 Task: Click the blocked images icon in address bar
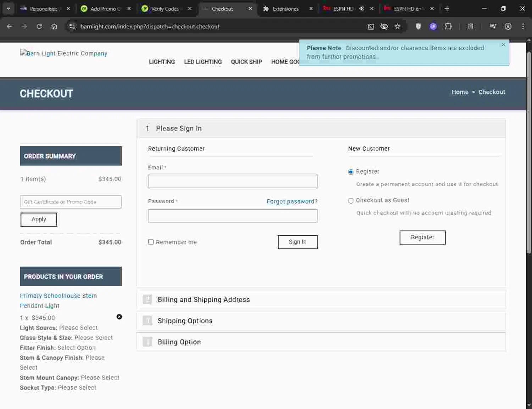[x=371, y=27]
